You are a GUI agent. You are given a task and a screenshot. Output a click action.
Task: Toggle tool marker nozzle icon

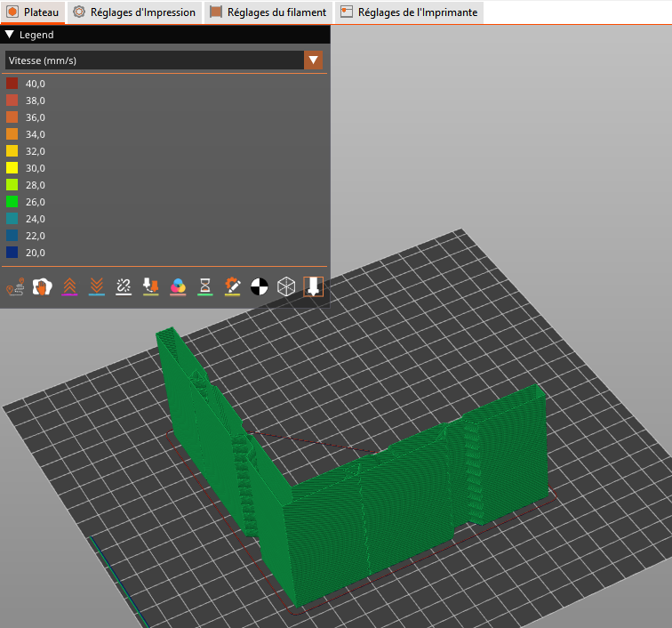(313, 286)
